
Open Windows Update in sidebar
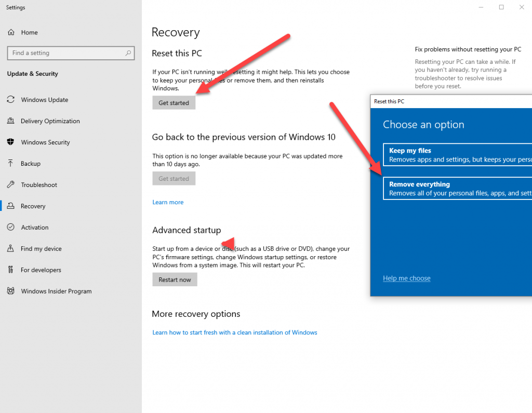point(45,100)
